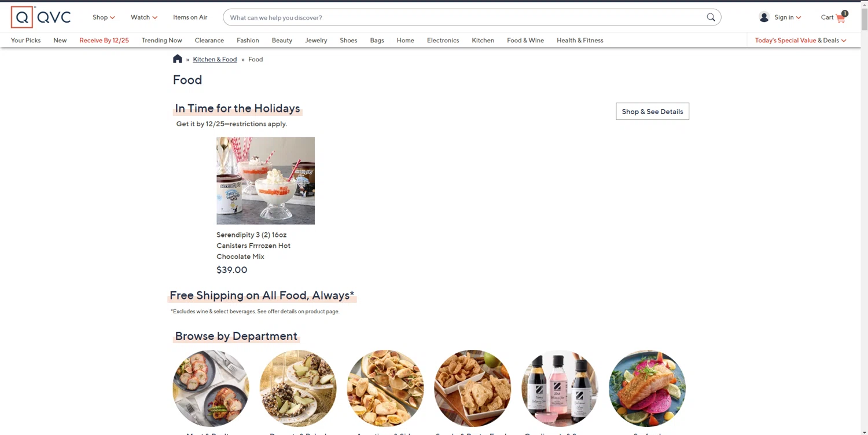
Task: Select the Meat & Poultry department image
Action: [211, 388]
